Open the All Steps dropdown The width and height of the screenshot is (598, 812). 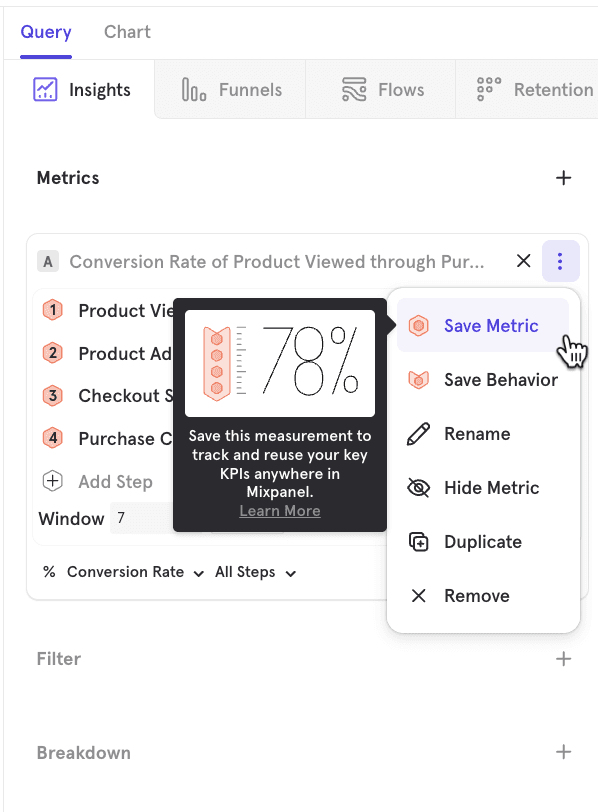tap(256, 572)
